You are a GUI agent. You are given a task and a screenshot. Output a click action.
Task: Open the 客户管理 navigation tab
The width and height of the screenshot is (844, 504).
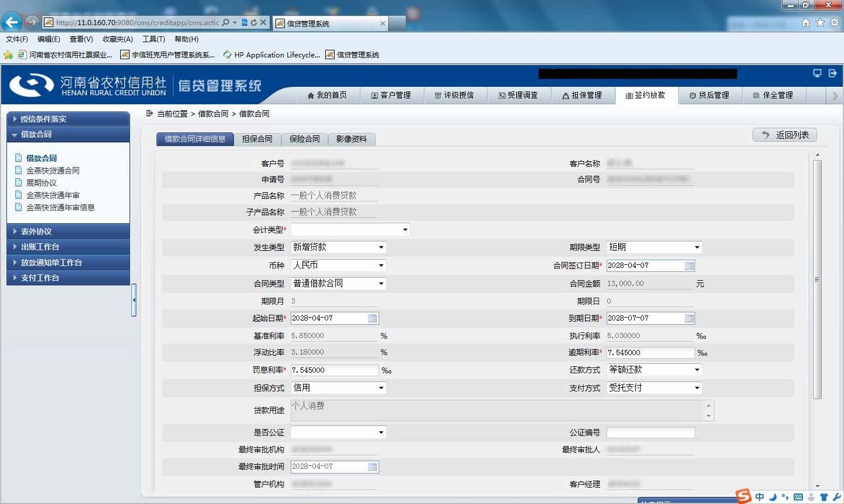(391, 95)
